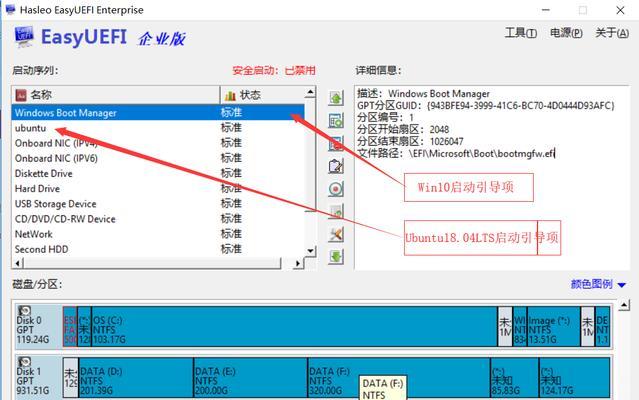
Task: Select the DATA (F:) 320.00G partition
Action: [399, 377]
